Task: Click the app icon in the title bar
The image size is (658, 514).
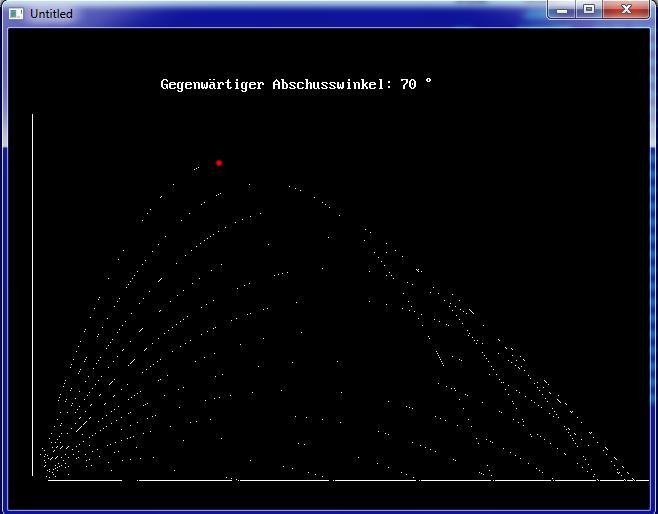Action: [16, 14]
